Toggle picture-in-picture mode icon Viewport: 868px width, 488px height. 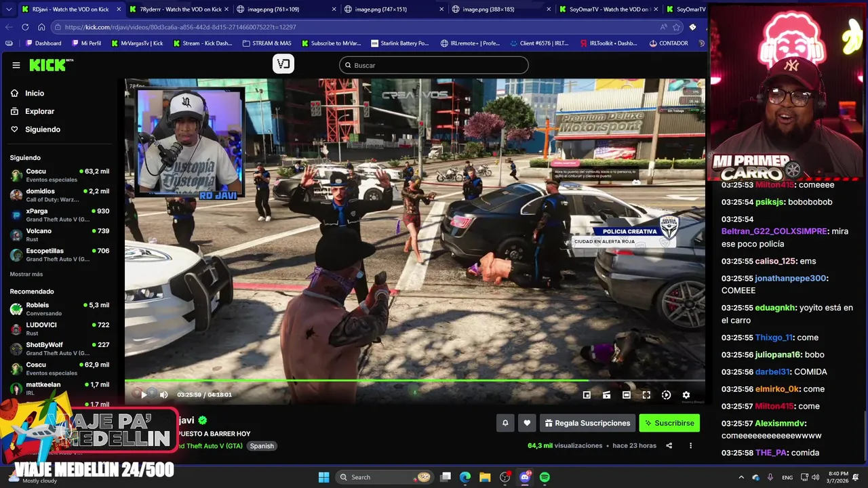[x=587, y=394]
